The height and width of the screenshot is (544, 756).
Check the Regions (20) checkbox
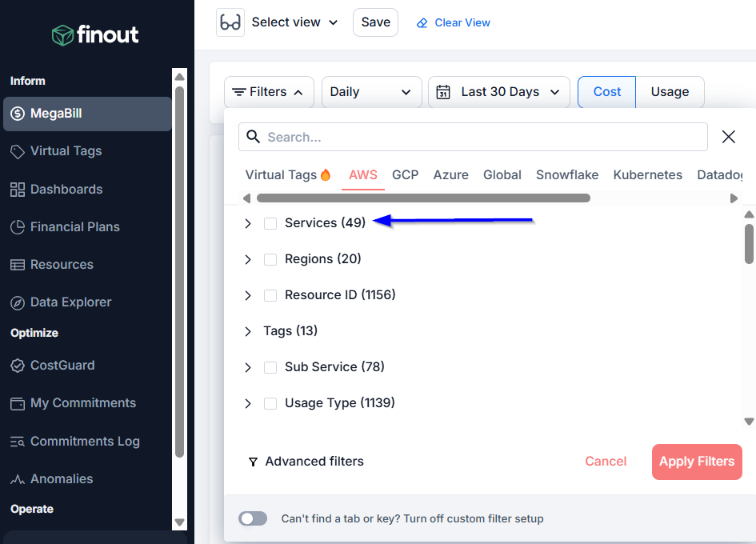(270, 259)
